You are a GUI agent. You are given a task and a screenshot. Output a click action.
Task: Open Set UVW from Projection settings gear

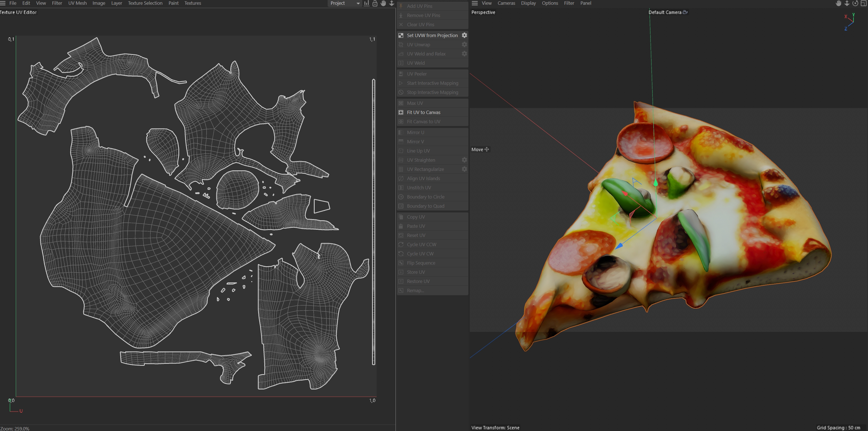point(464,35)
